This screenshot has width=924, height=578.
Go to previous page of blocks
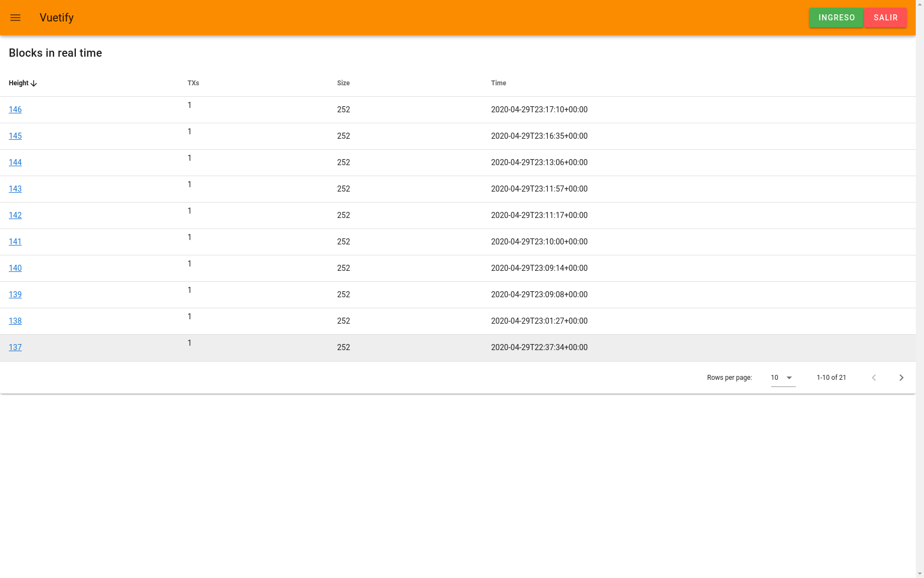(873, 378)
